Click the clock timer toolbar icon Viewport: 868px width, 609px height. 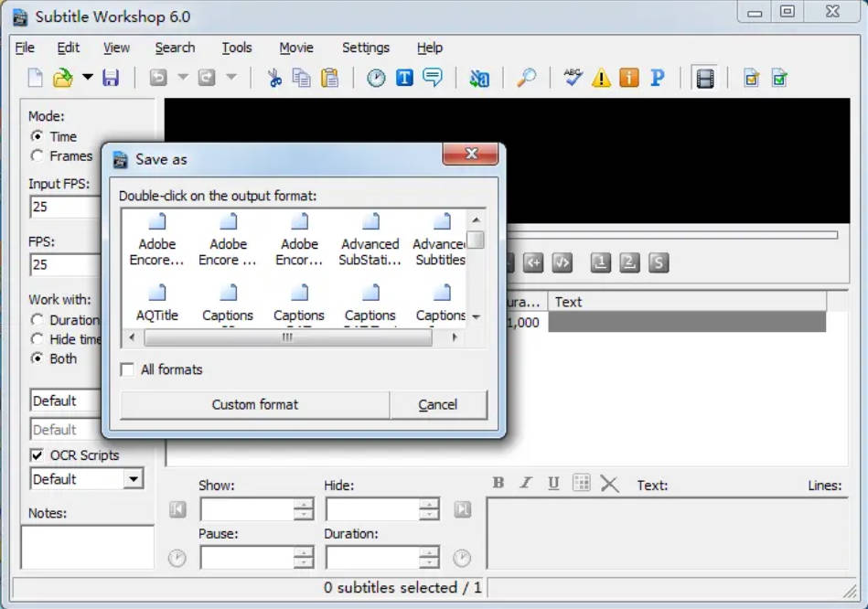point(375,78)
